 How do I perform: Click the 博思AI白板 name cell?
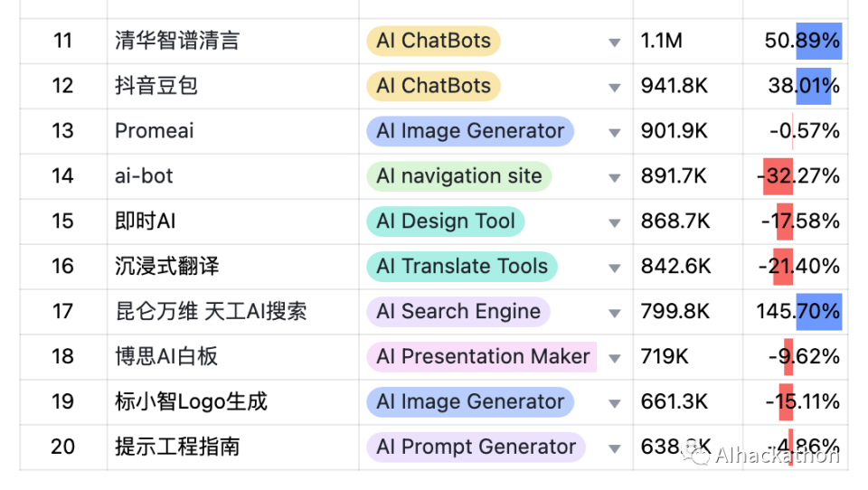166,357
